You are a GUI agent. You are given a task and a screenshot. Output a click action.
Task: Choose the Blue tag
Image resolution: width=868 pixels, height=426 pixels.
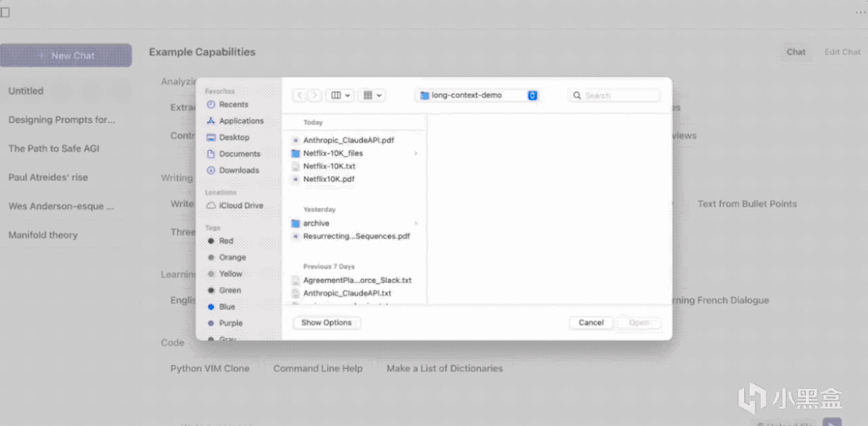(221, 306)
